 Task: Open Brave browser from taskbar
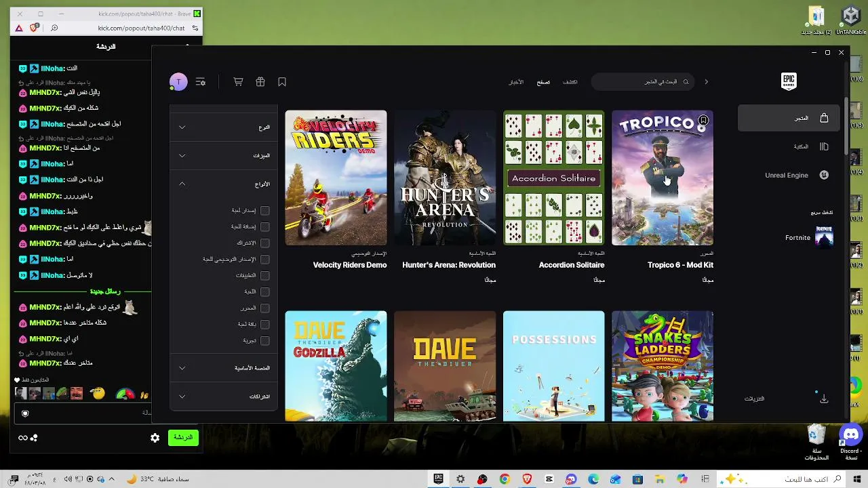527,479
